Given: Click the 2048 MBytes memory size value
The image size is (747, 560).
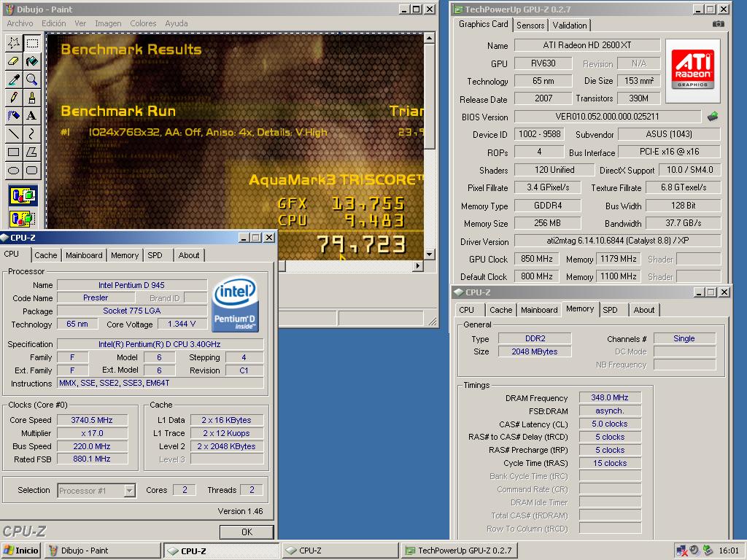Looking at the screenshot, I should pos(535,351).
